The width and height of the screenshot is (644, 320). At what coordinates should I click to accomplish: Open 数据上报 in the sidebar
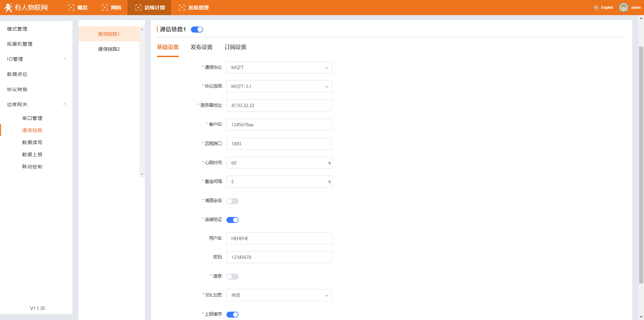(32, 154)
